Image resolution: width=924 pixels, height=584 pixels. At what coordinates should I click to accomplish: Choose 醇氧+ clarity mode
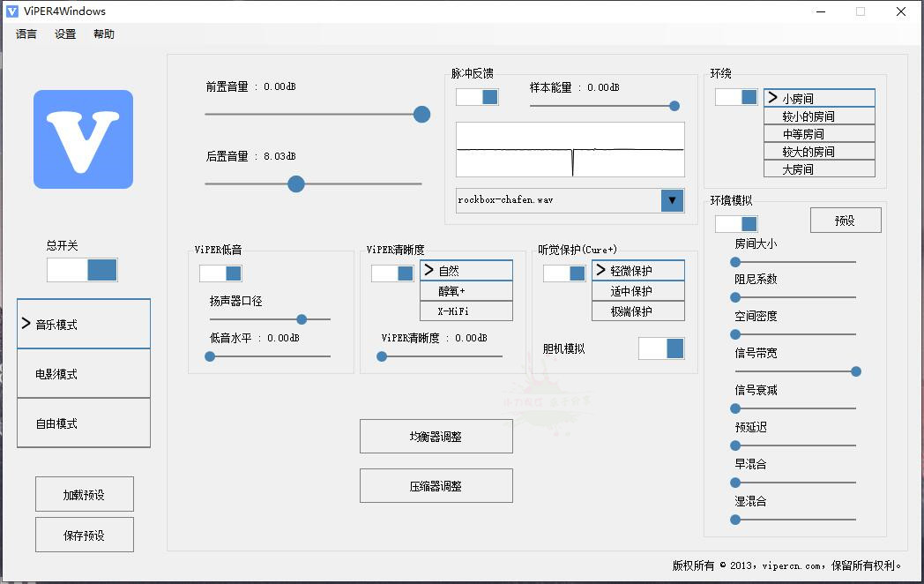click(x=466, y=290)
